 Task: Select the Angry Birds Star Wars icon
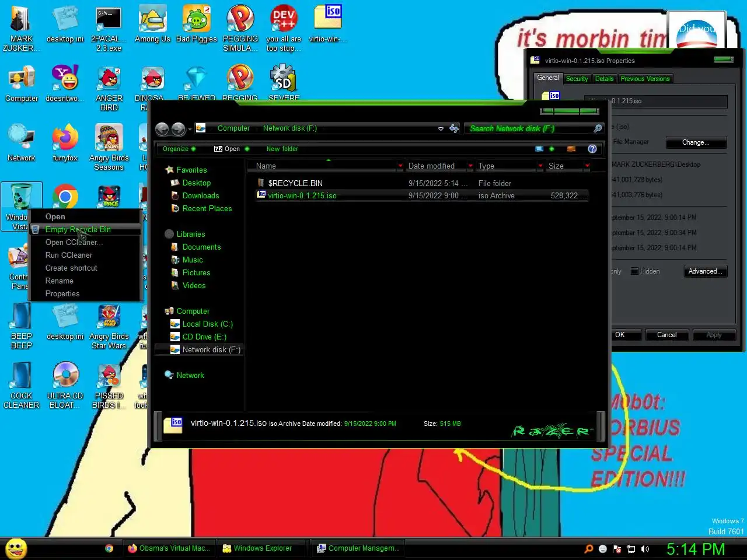[109, 327]
